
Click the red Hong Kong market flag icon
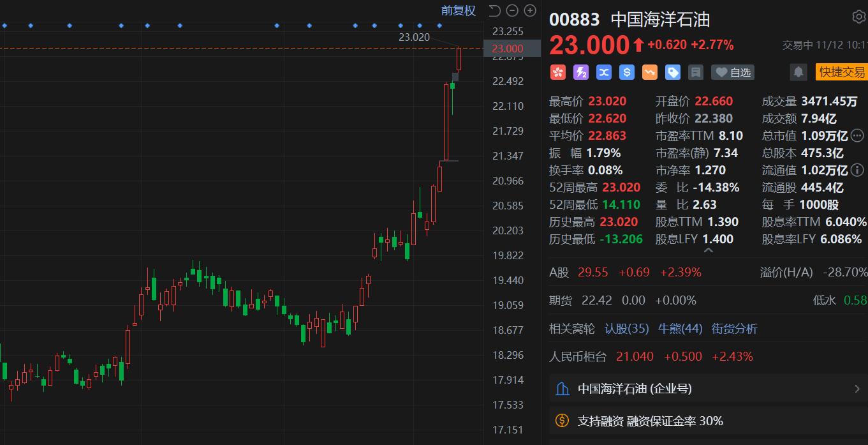[558, 72]
